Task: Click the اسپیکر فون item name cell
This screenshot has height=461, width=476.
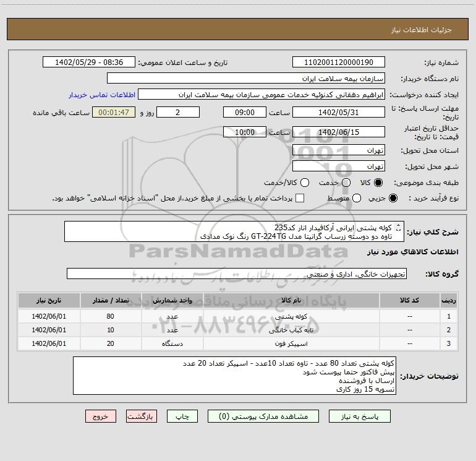Action: tap(291, 343)
